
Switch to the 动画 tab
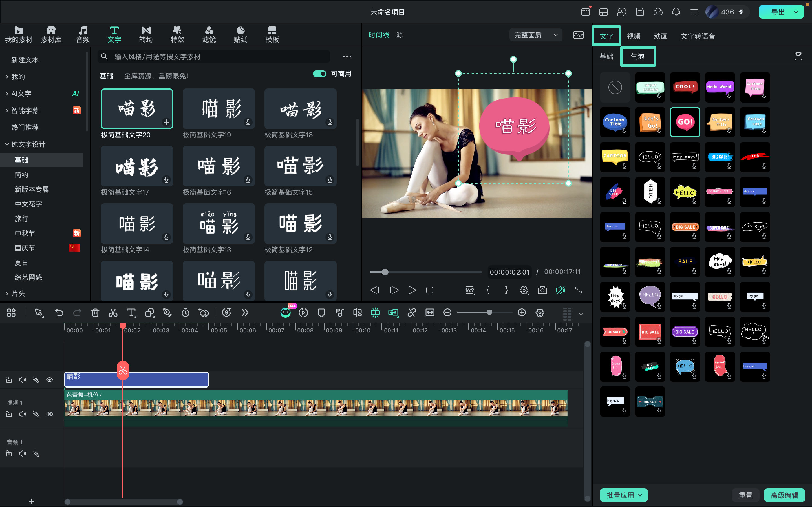[660, 36]
